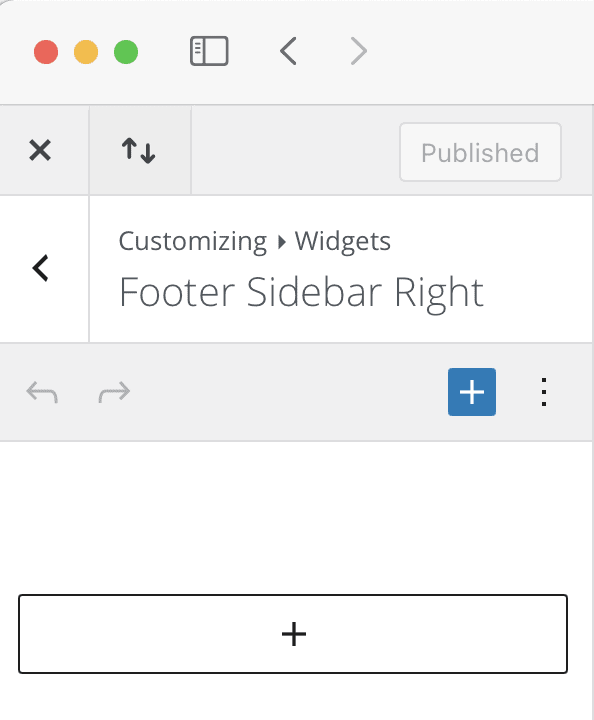This screenshot has width=594, height=720.
Task: Undo the last widget change
Action: 42,392
